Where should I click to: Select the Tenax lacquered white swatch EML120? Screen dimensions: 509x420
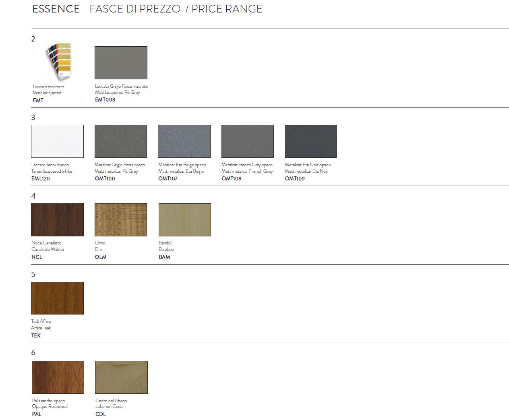coord(58,141)
